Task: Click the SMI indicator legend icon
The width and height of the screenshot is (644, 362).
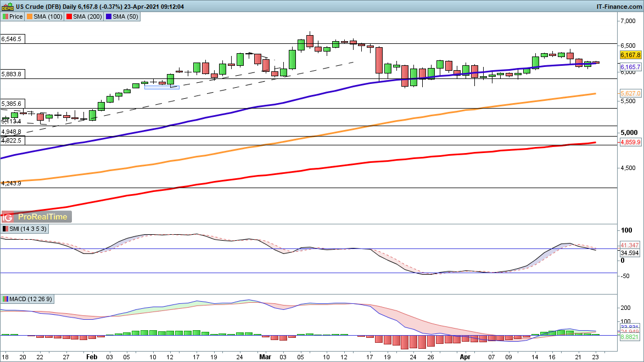Action: click(x=5, y=228)
